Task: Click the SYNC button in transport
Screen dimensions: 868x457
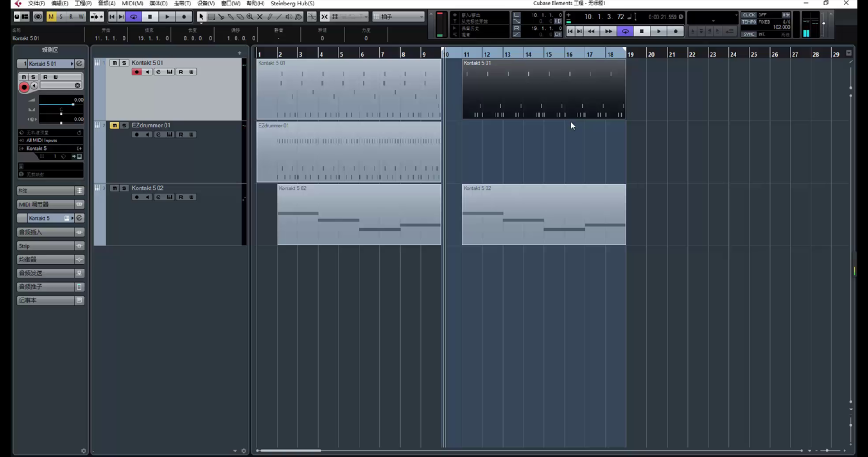Action: tap(749, 34)
